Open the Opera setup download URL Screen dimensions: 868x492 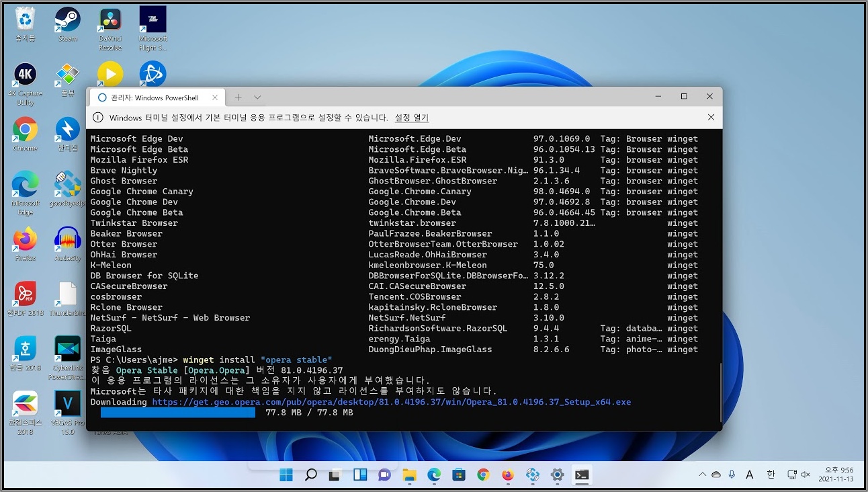pos(391,402)
